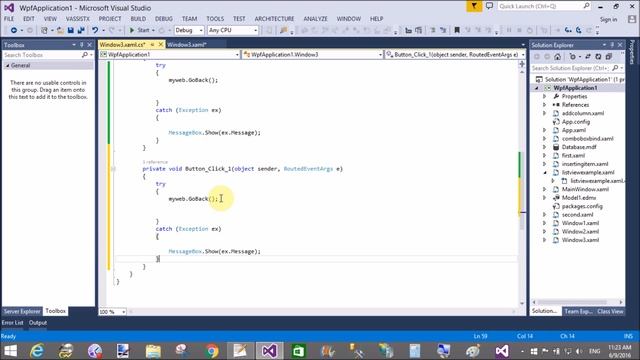
Task: Click the Find in Files toolbar icon
Action: coord(284,30)
